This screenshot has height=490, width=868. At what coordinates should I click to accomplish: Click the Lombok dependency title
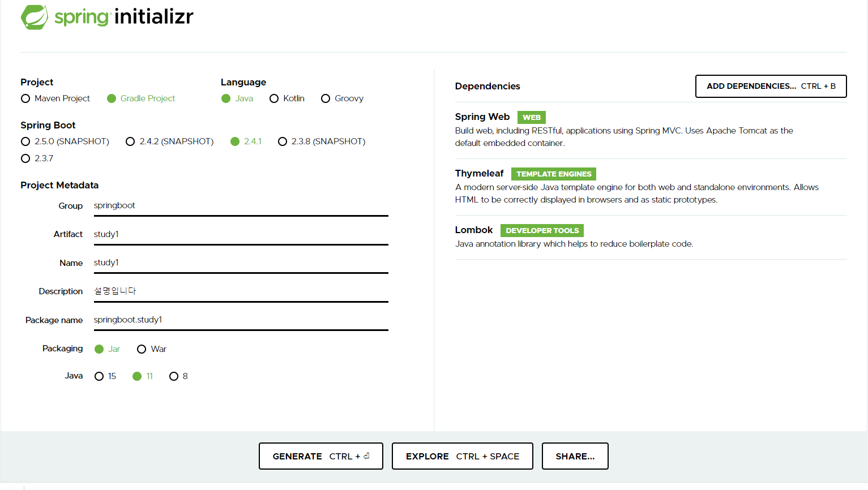(x=474, y=230)
